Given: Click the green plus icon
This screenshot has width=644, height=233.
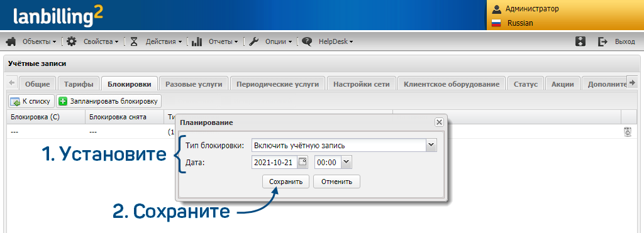Looking at the screenshot, I should pyautogui.click(x=63, y=101).
